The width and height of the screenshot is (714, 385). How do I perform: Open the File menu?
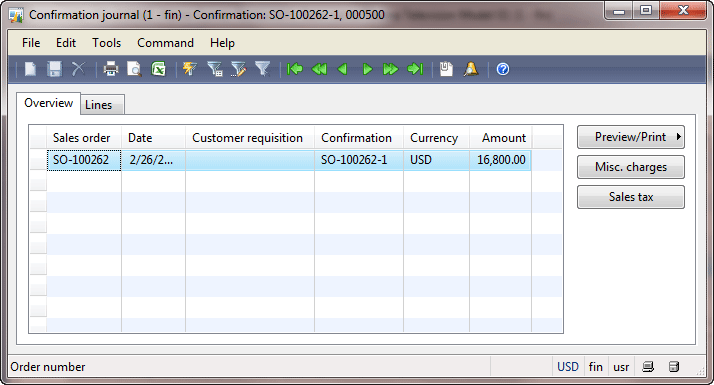point(31,43)
